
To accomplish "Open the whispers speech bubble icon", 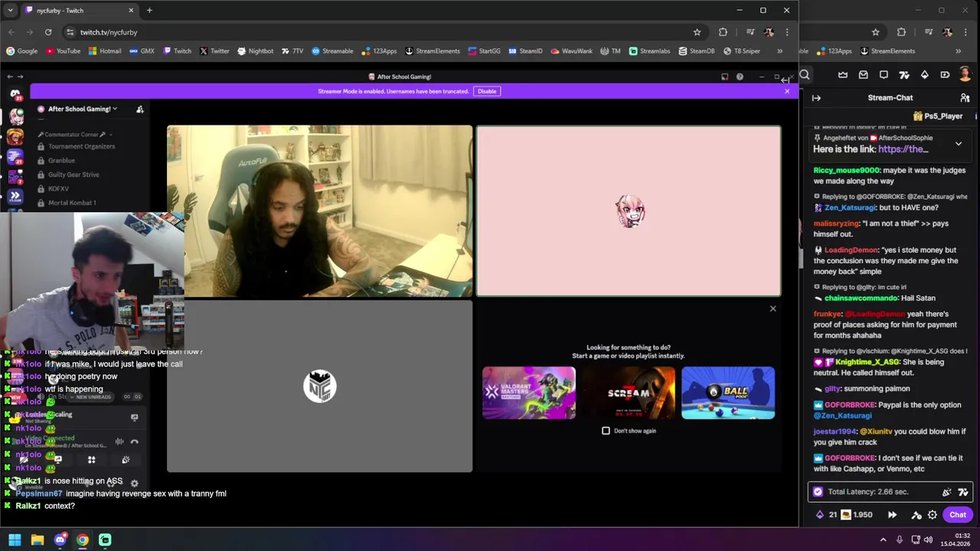I will [x=884, y=75].
